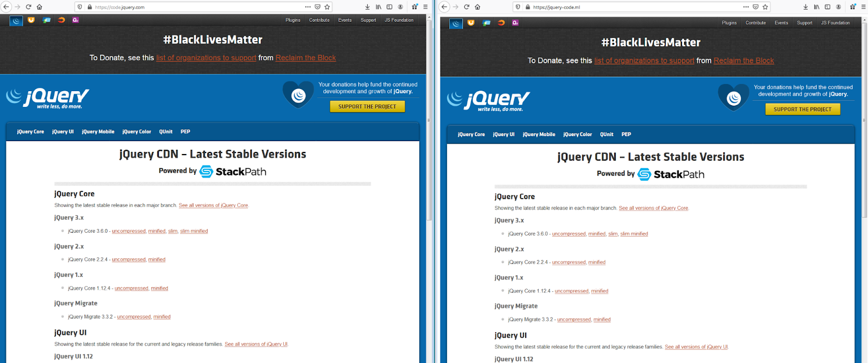Open Reclaim the Block link in right window

pyautogui.click(x=744, y=60)
